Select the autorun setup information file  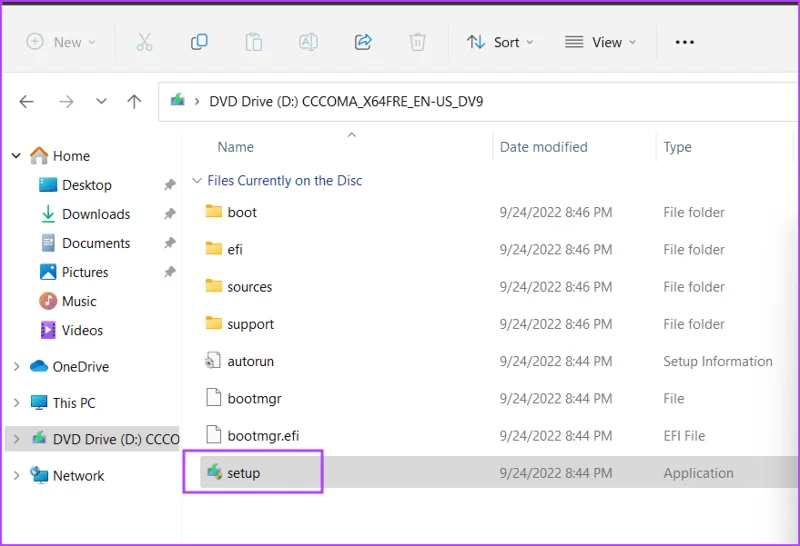(x=251, y=361)
